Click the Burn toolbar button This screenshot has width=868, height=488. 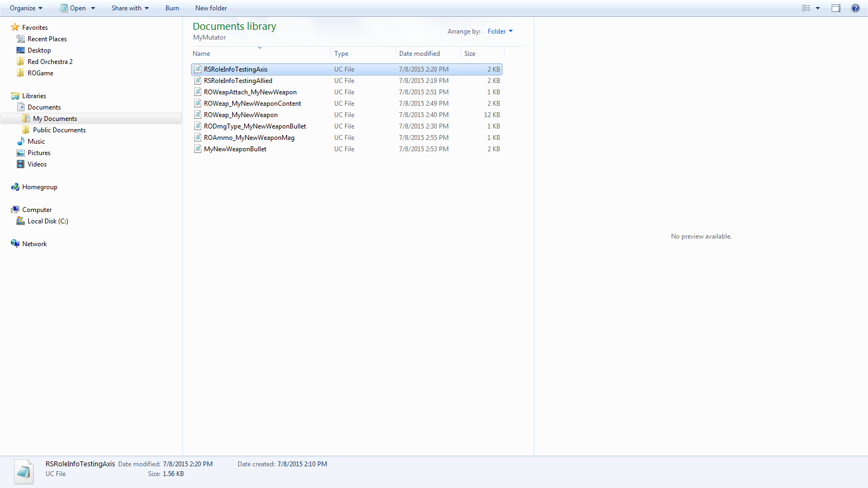click(x=172, y=8)
